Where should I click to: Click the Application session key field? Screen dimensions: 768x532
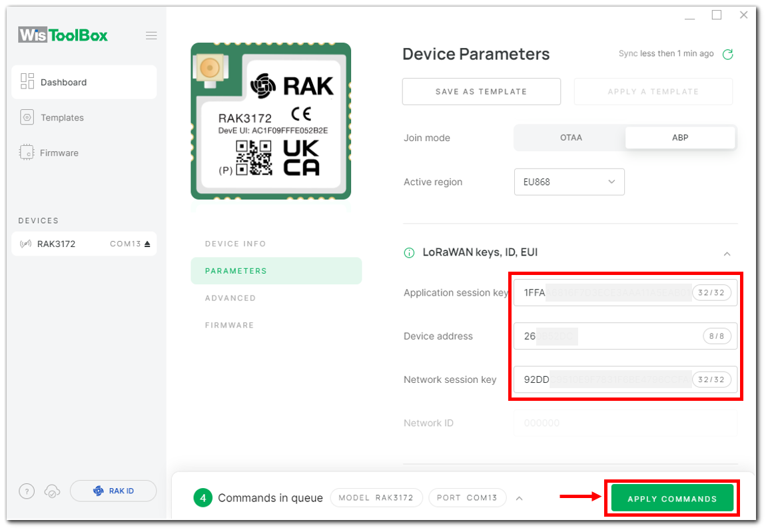625,293
